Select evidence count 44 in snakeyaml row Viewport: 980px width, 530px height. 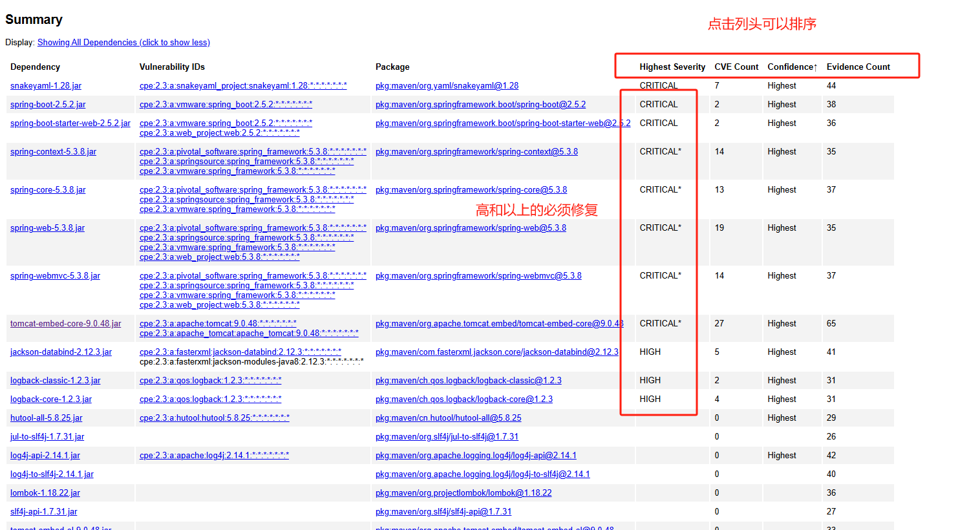pos(831,86)
